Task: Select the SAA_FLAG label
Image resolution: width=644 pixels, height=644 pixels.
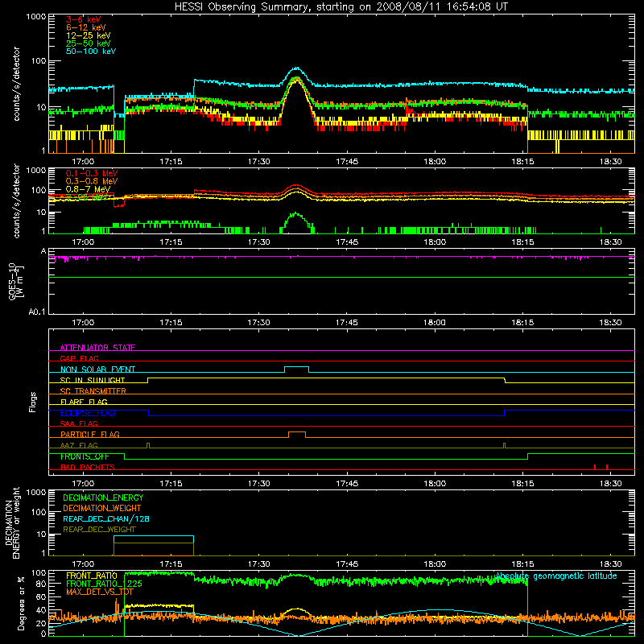Action: coord(79,423)
